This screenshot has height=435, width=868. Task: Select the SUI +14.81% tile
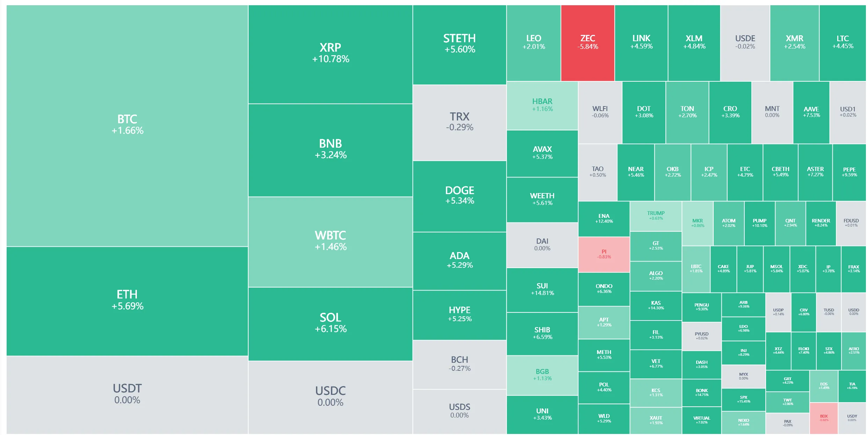[542, 289]
